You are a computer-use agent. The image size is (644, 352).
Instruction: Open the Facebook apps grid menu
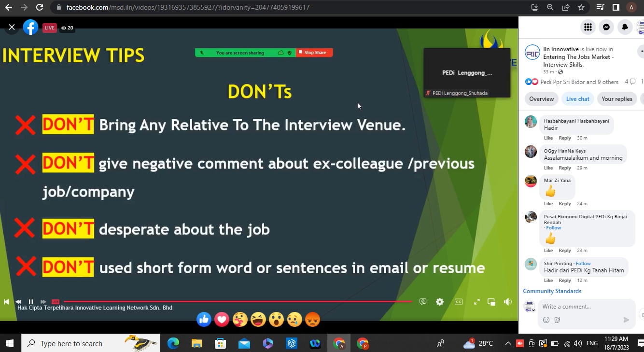coord(588,28)
